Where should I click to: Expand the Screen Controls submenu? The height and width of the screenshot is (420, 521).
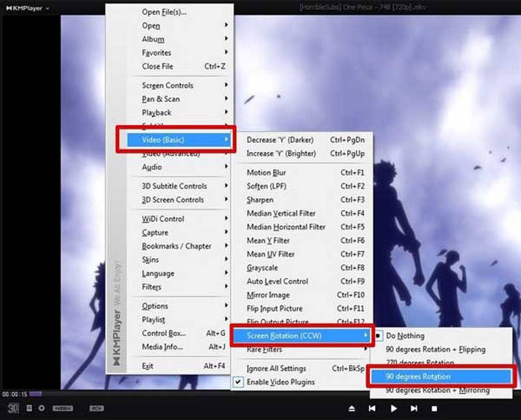pos(179,86)
